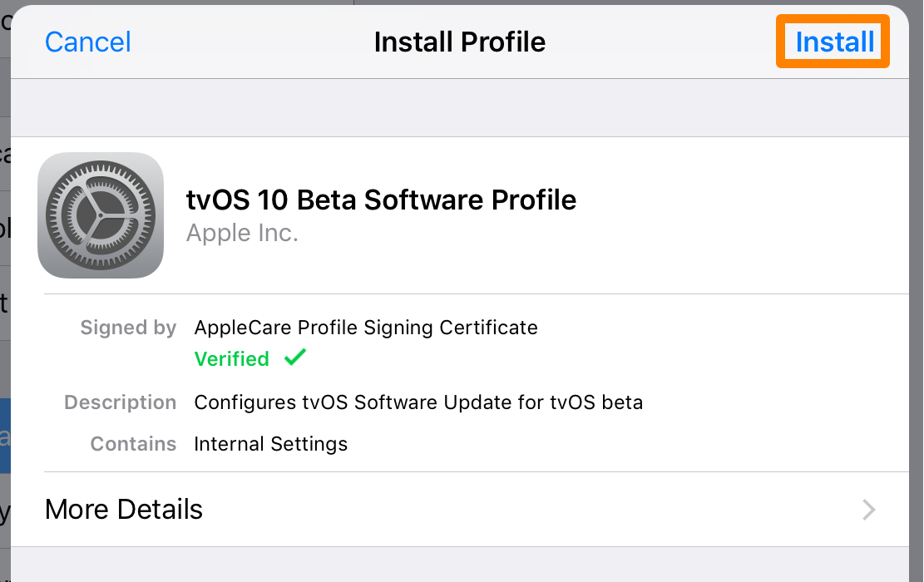The image size is (924, 582).
Task: Tap the verification check icon beside Verified
Action: [294, 358]
